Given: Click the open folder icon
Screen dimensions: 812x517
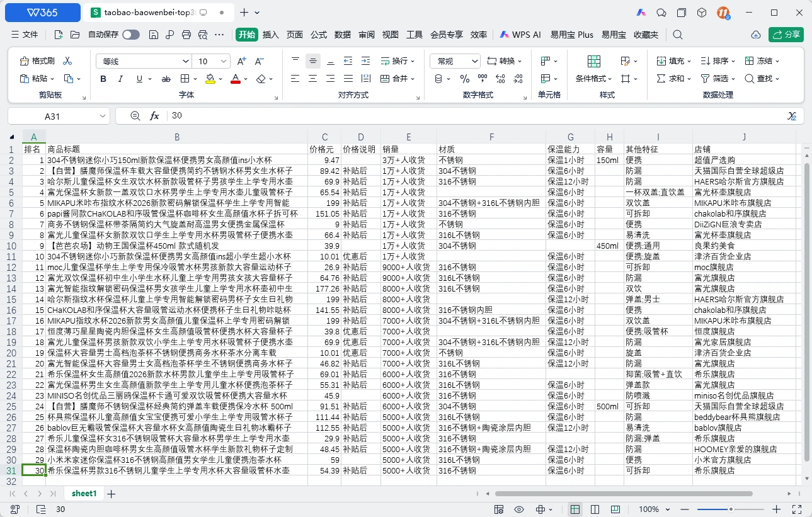Looking at the screenshot, I should 75,35.
